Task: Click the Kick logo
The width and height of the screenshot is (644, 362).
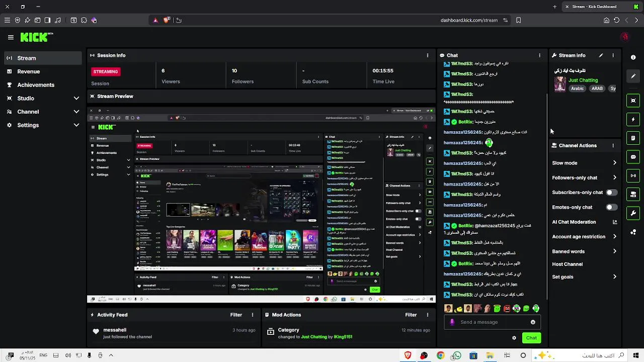Action: tap(36, 37)
